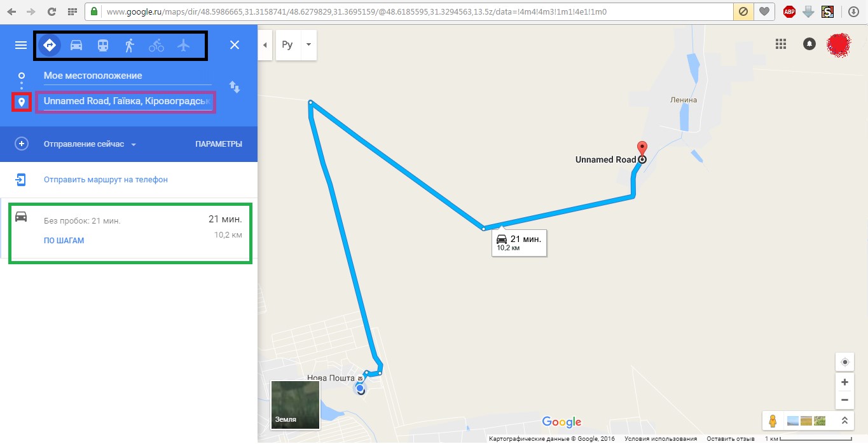Viewport: 868px width, 444px height.
Task: Show my location on the map
Action: (845, 362)
